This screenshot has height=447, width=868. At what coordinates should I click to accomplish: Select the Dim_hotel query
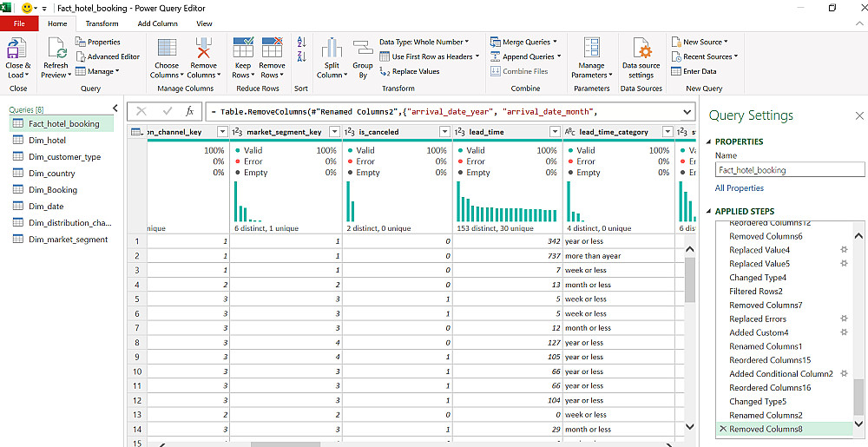click(47, 141)
